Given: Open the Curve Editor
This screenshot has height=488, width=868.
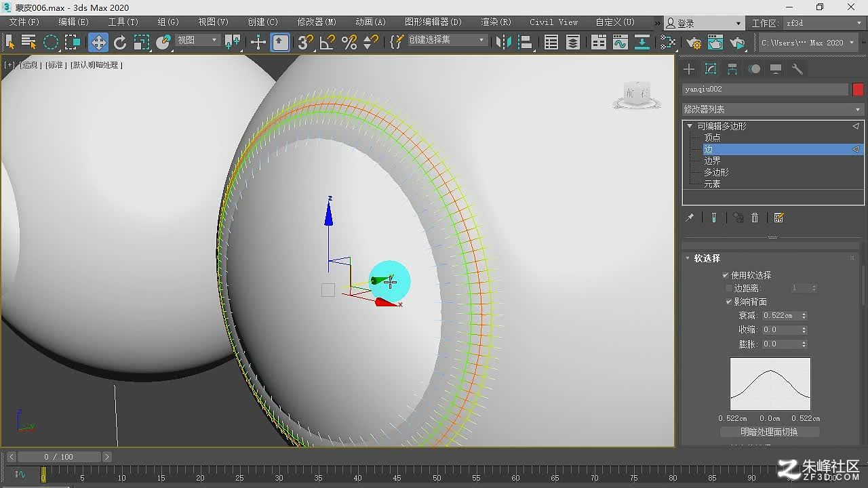Looking at the screenshot, I should [x=620, y=42].
